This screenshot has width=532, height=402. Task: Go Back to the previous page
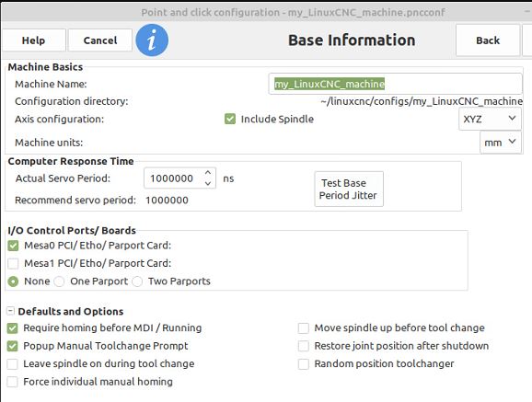pyautogui.click(x=488, y=40)
